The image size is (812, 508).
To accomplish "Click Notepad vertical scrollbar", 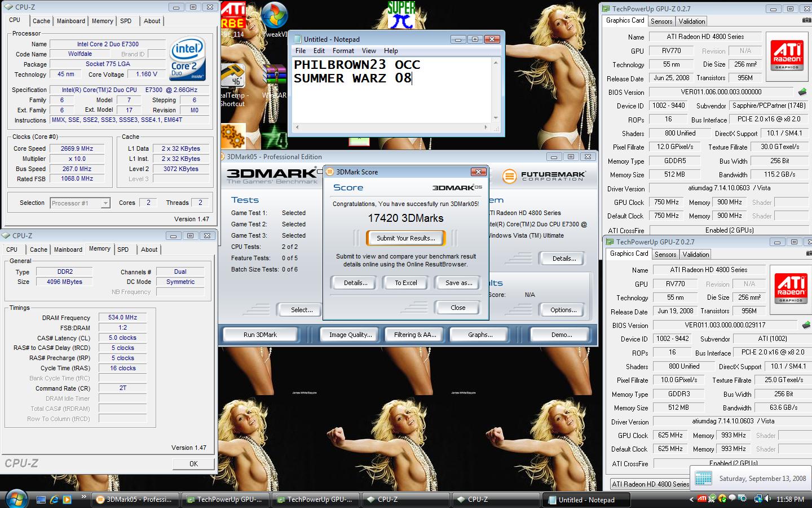I will pos(496,90).
